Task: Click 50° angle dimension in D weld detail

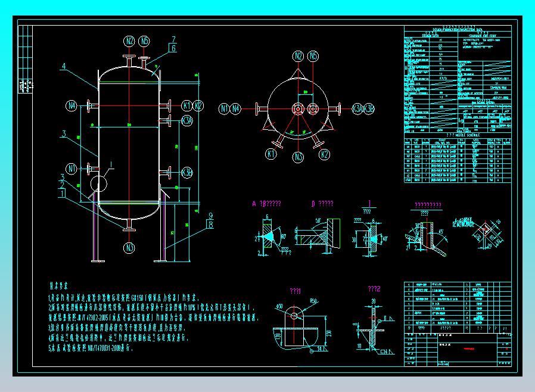Action: point(318,221)
